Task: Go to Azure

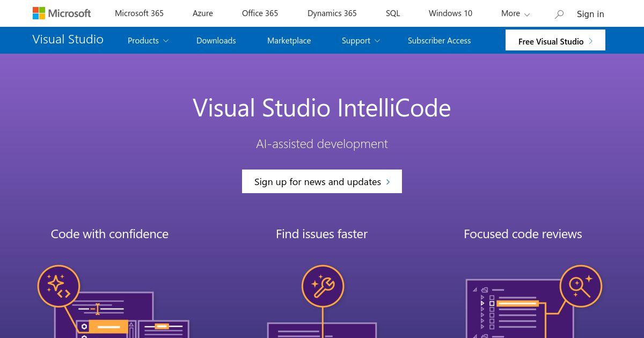Action: 203,13
